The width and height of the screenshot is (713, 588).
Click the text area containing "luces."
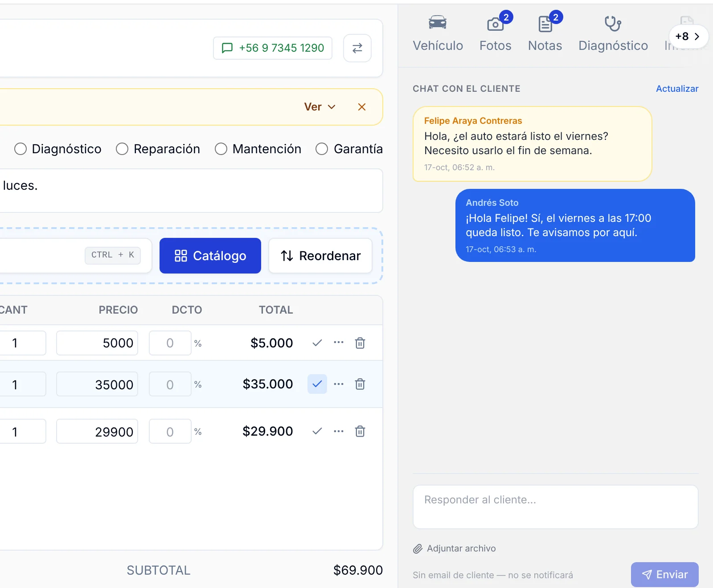(191, 191)
